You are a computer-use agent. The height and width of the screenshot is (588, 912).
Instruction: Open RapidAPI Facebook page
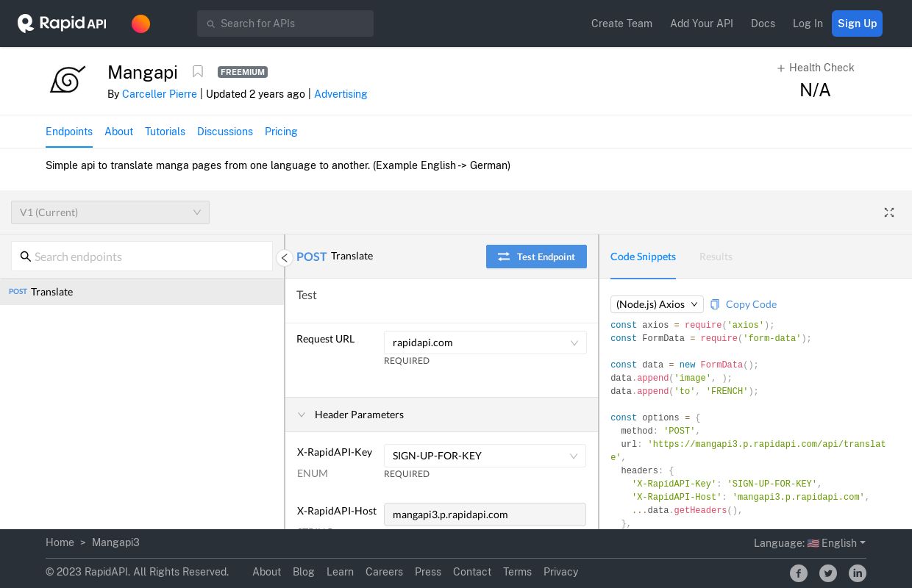799,573
